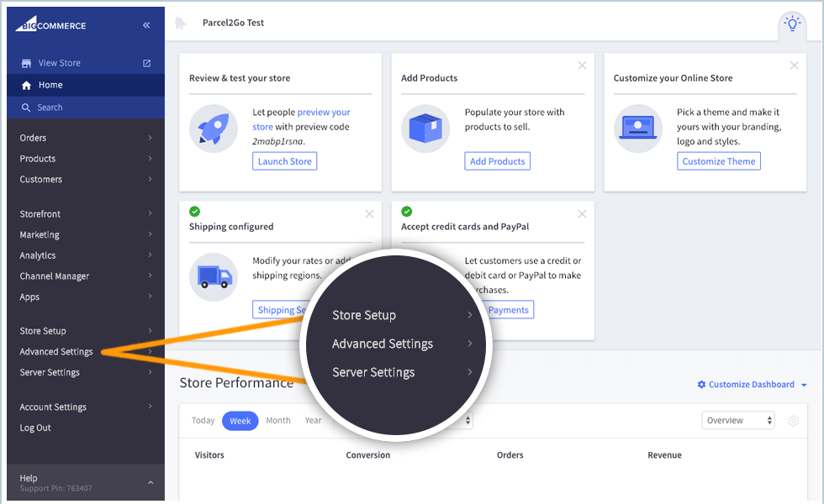Click the rocket launch illustration icon
Image resolution: width=824 pixels, height=504 pixels.
pyautogui.click(x=213, y=129)
